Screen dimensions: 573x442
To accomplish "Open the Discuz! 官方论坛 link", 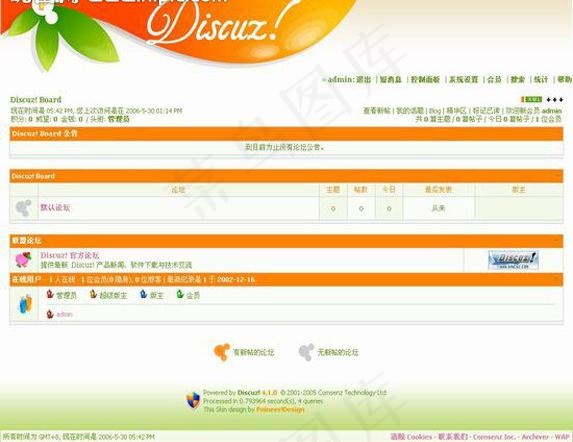I will [70, 255].
